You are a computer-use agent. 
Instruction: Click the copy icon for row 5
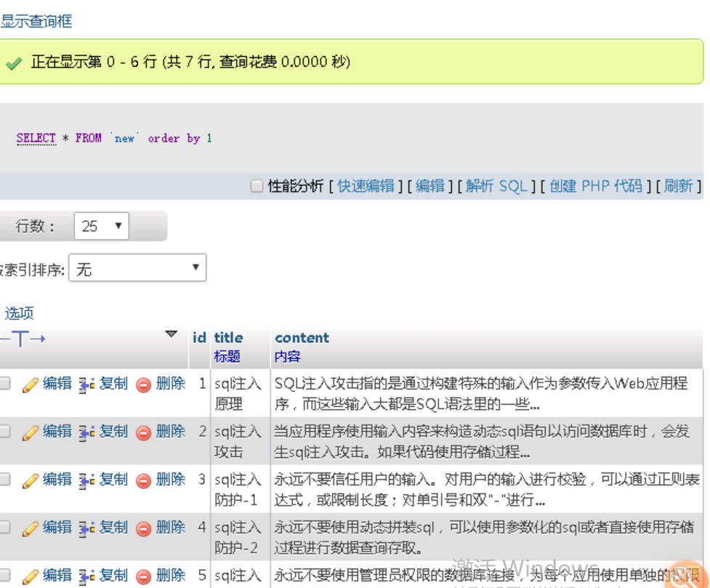click(x=86, y=576)
